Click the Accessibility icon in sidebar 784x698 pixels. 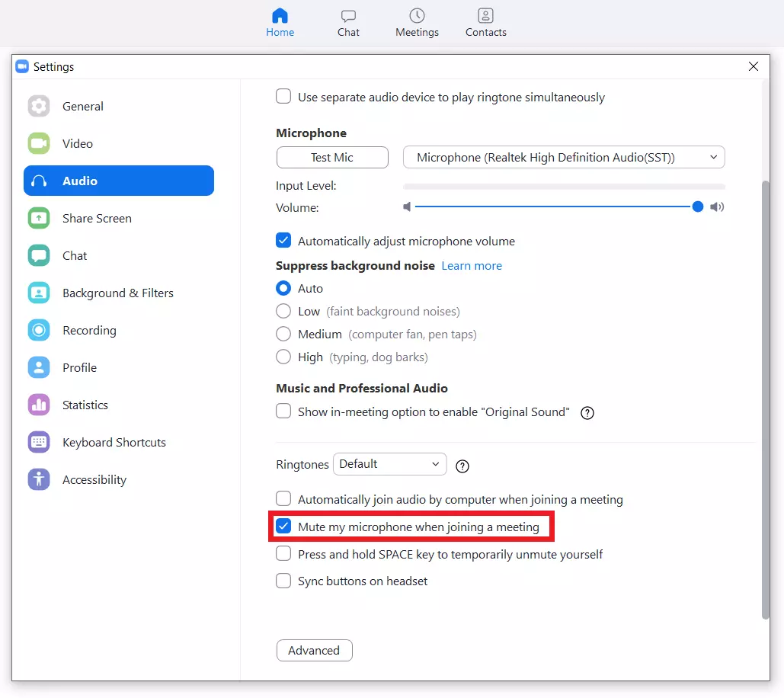[39, 479]
